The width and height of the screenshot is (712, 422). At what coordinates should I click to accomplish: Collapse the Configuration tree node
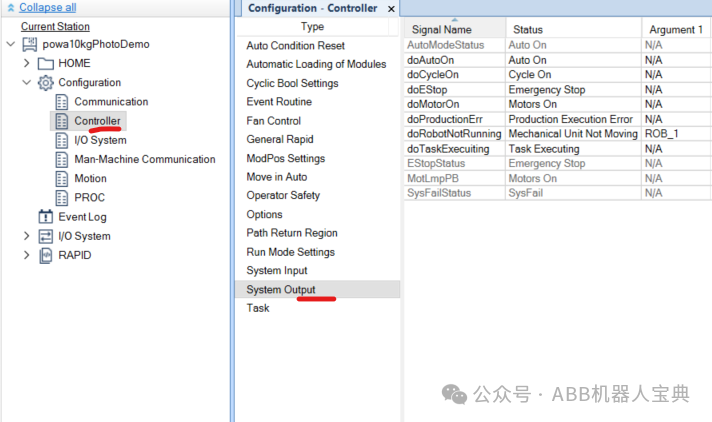pos(26,82)
